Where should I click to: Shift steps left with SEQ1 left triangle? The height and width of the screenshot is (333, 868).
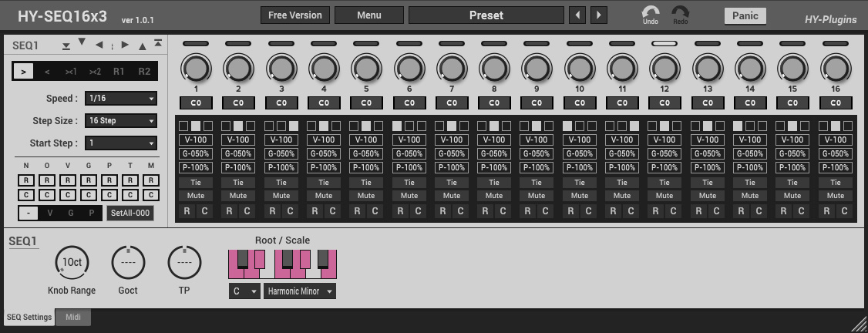coord(99,45)
